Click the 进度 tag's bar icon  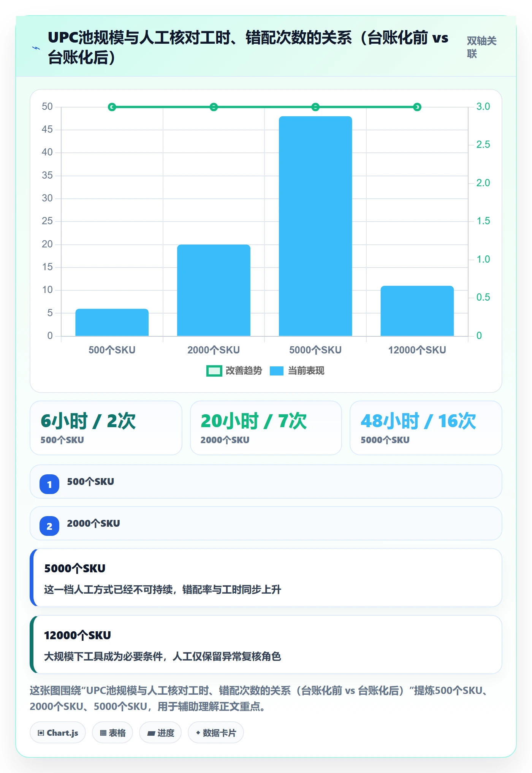pyautogui.click(x=151, y=733)
